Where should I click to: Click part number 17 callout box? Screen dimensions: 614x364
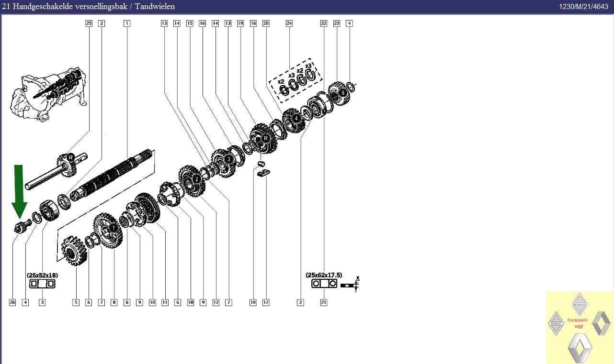coord(266,302)
